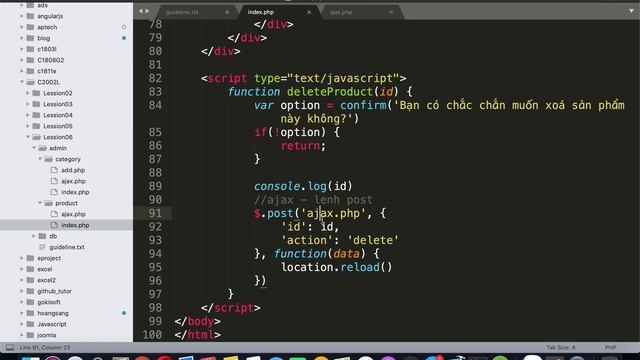Screen dimensions: 640x360
Task: Open add.php in the category folder
Action: [x=73, y=170]
